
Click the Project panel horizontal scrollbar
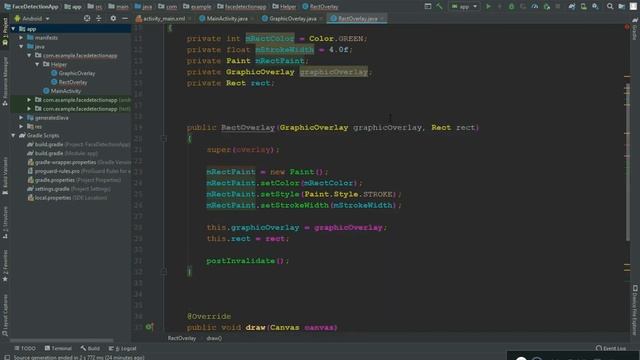61,340
